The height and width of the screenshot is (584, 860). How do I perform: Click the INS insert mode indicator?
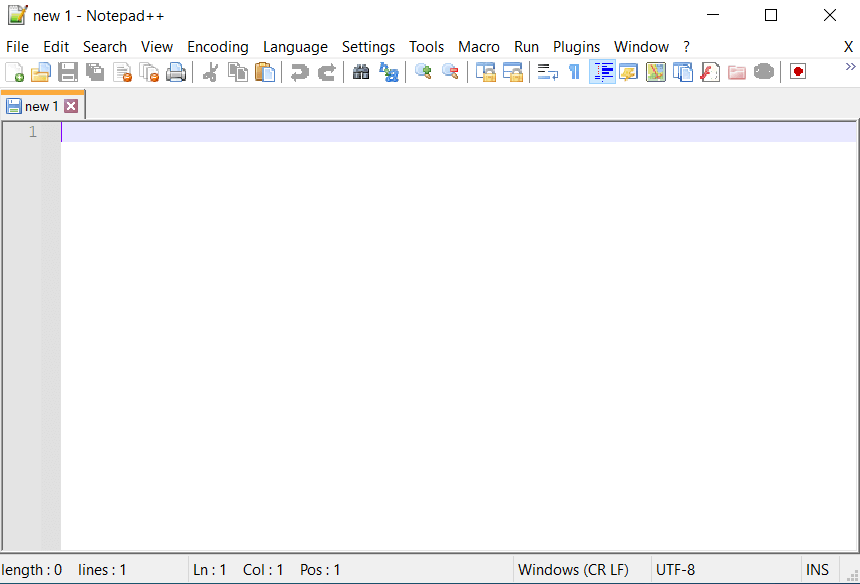817,570
